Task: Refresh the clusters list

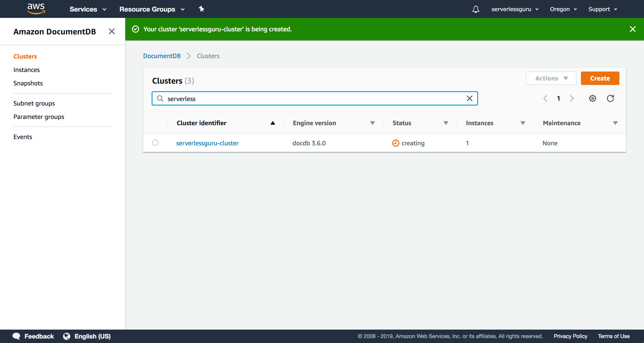Action: tap(610, 98)
